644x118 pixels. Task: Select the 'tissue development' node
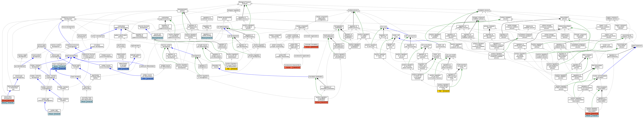click(x=68, y=27)
